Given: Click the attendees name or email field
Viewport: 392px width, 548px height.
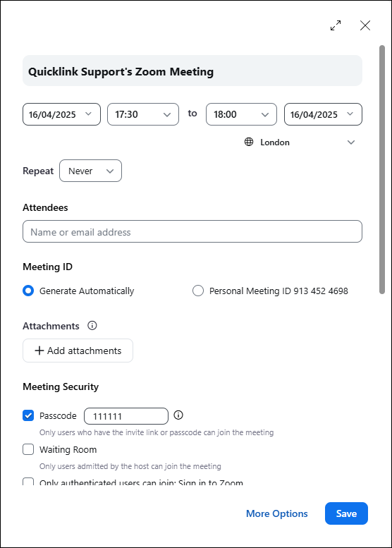Looking at the screenshot, I should 192,231.
